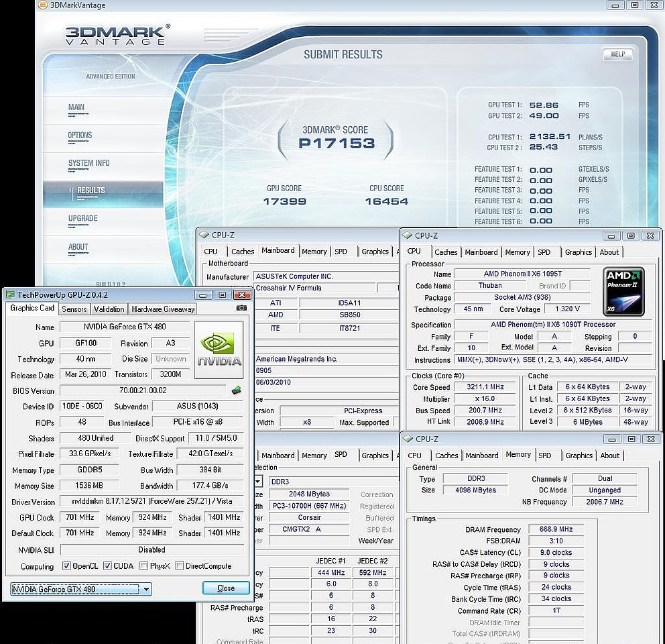Image resolution: width=665 pixels, height=644 pixels.
Task: Open About in 3DMark Vantage sidebar
Action: tap(78, 247)
